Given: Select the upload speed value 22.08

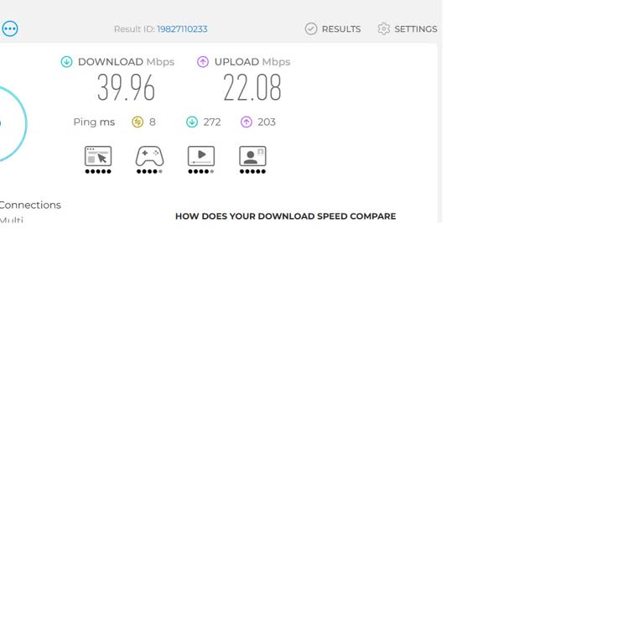Looking at the screenshot, I should (252, 87).
